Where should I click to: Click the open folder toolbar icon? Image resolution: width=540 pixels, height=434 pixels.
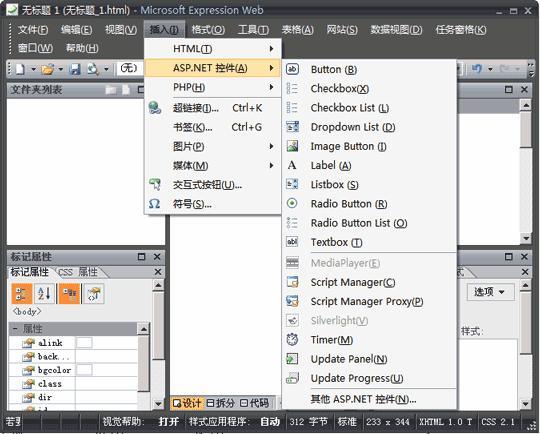48,69
